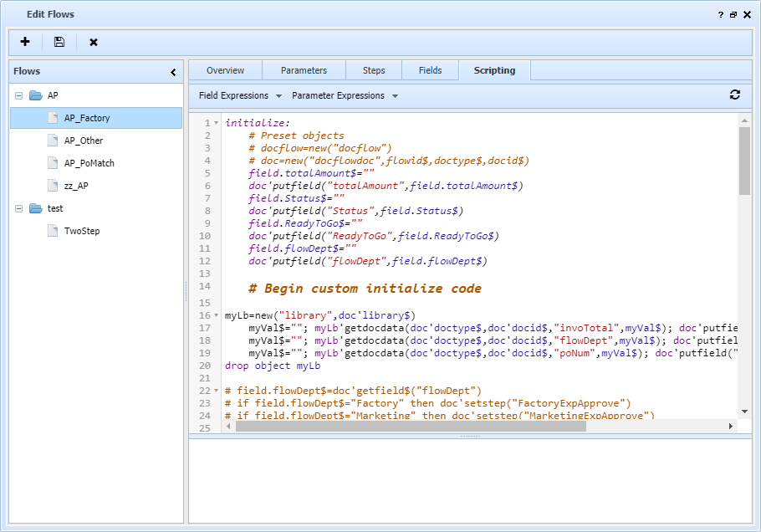The image size is (761, 532).
Task: Fold the code block at line 22
Action: pyautogui.click(x=214, y=390)
